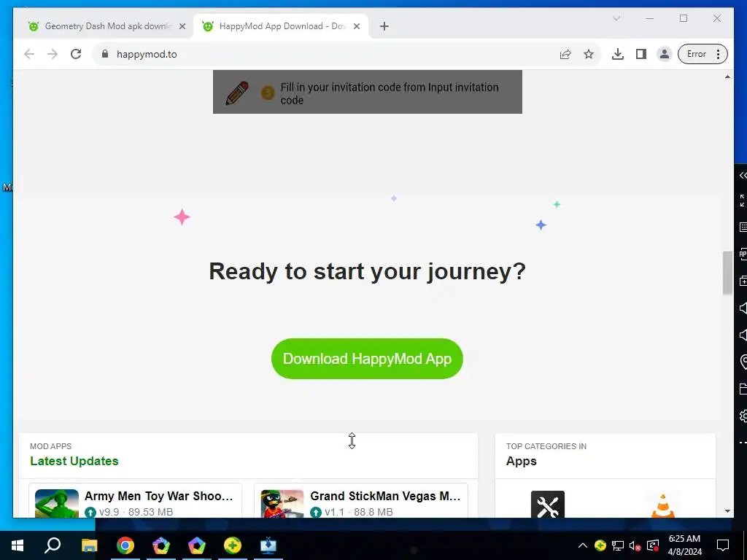
Task: Click the monitor download taskbar app
Action: point(268,545)
